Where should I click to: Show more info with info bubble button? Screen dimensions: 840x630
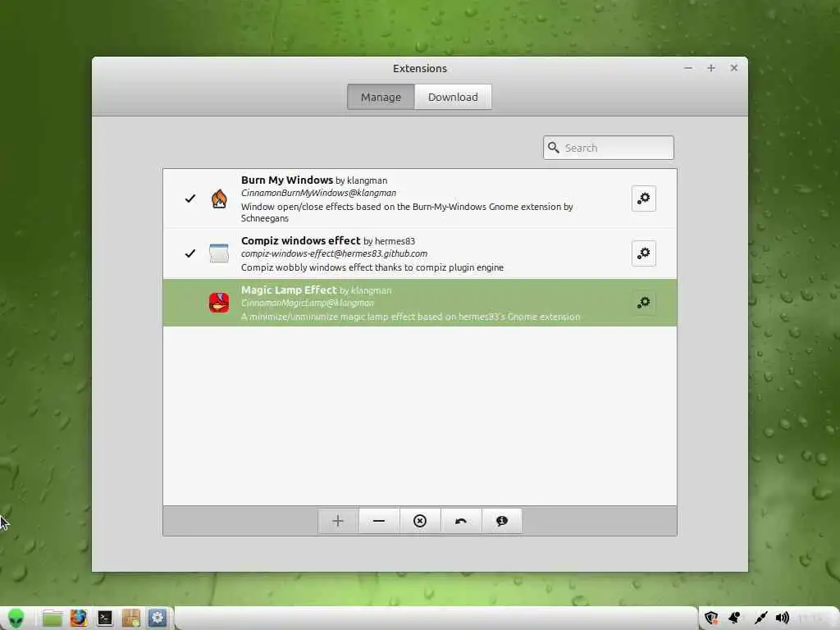click(502, 521)
